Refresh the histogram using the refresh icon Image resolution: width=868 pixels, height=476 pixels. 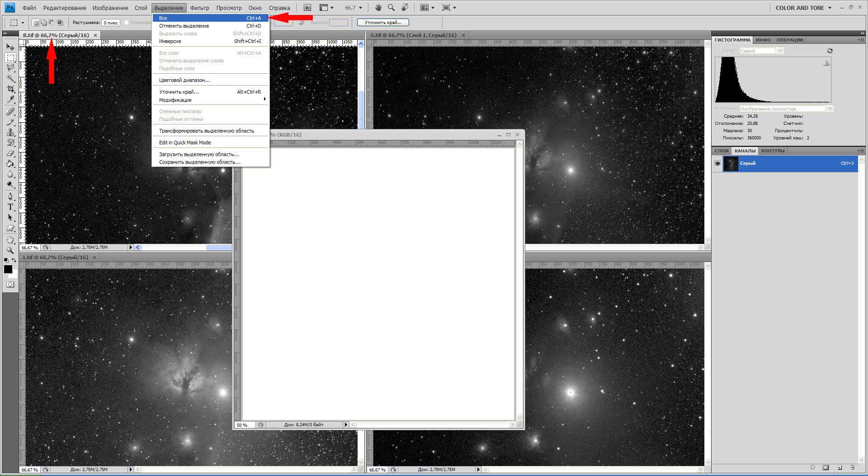[830, 51]
